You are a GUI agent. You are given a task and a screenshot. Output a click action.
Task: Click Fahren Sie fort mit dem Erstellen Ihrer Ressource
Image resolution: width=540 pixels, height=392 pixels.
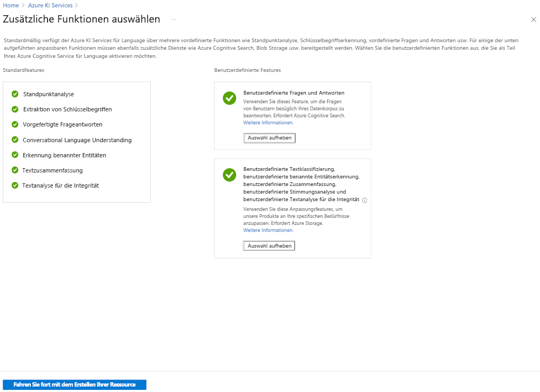(x=75, y=384)
